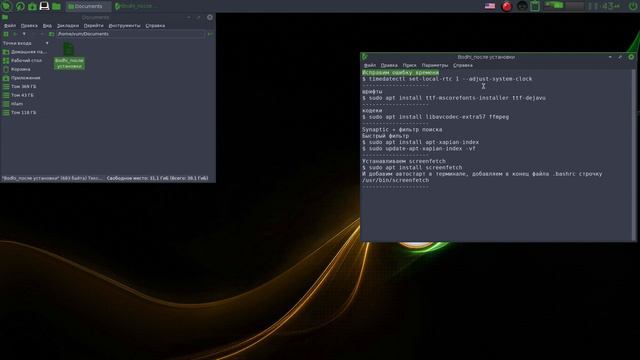This screenshot has height=360, width=640.
Task: Open the clipboard tray icon
Action: pos(535,6)
